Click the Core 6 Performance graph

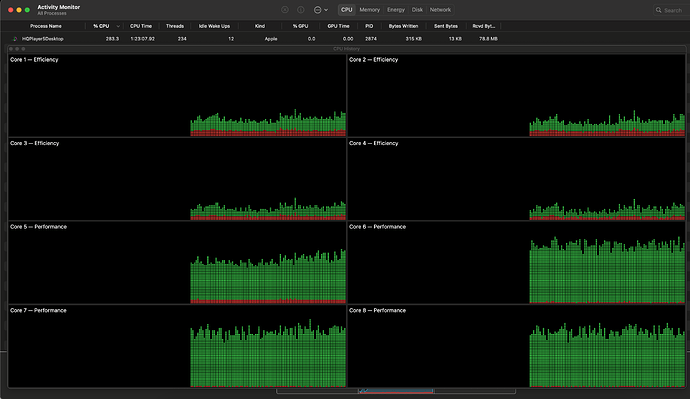pos(517,263)
